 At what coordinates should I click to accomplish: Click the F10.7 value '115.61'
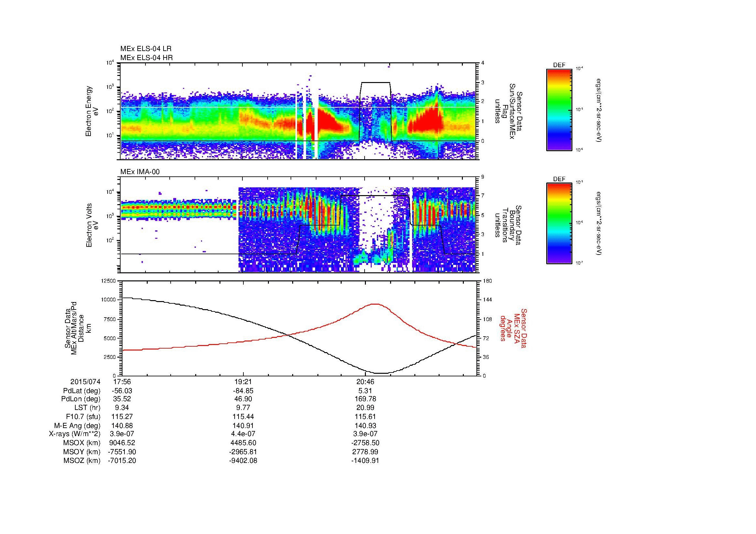(365, 416)
